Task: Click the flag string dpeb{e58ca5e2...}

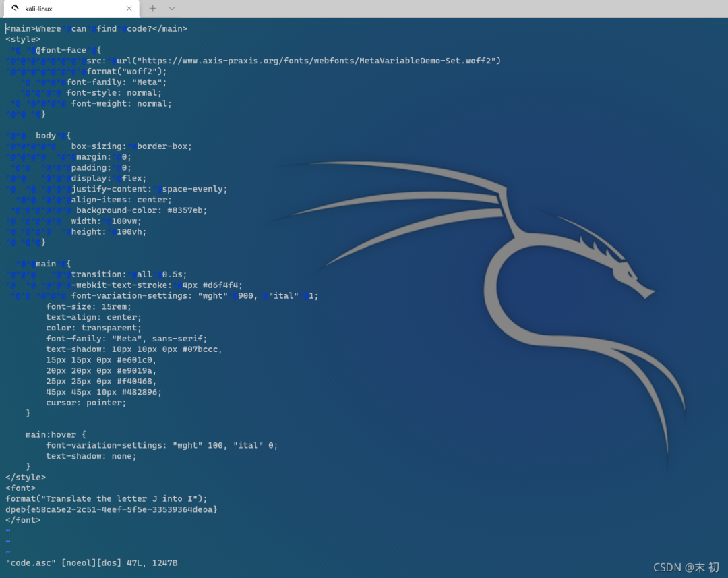Action: click(x=111, y=509)
